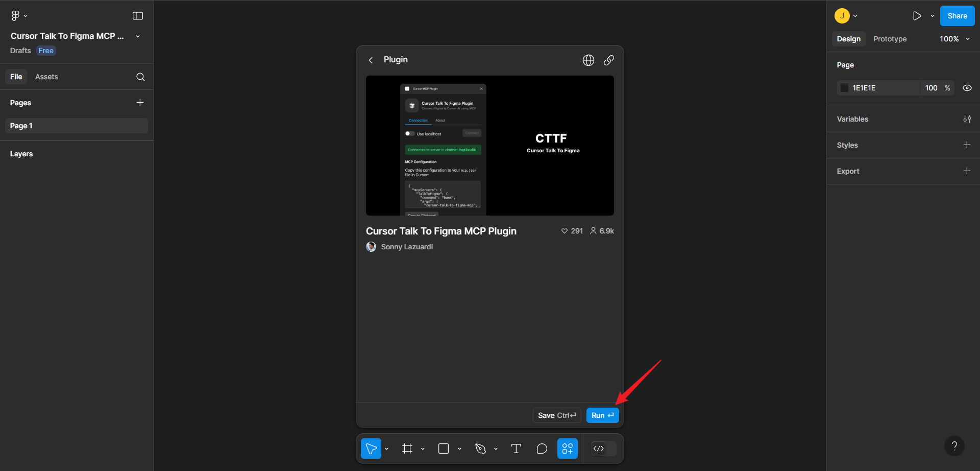Switch to the Prototype tab
The image size is (980, 471).
click(x=890, y=39)
